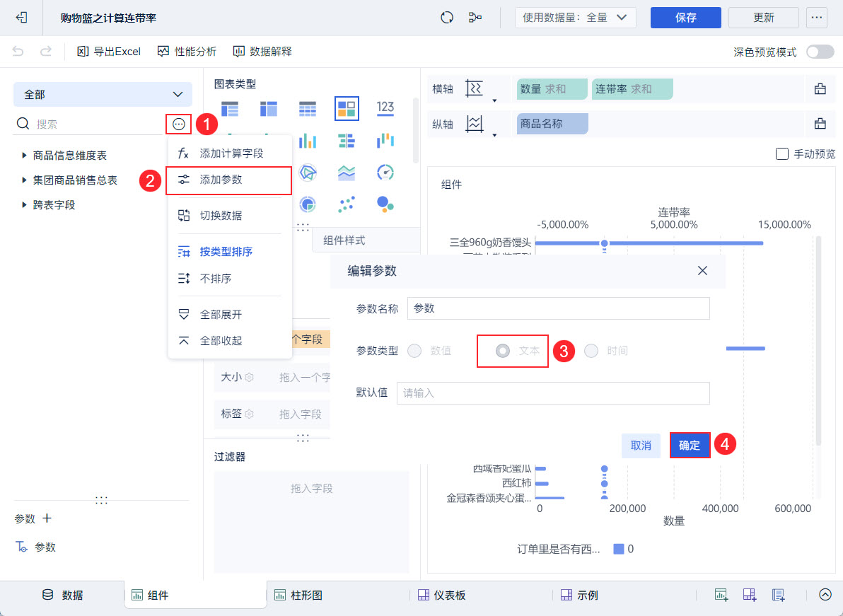Toggle 深色预览模式 switch
Viewport: 843px width, 616px height.
point(820,52)
